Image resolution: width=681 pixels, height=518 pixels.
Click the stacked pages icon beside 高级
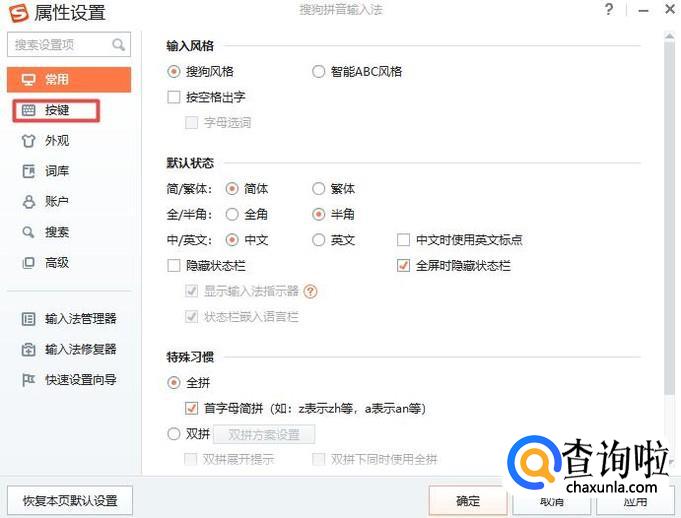(28, 263)
